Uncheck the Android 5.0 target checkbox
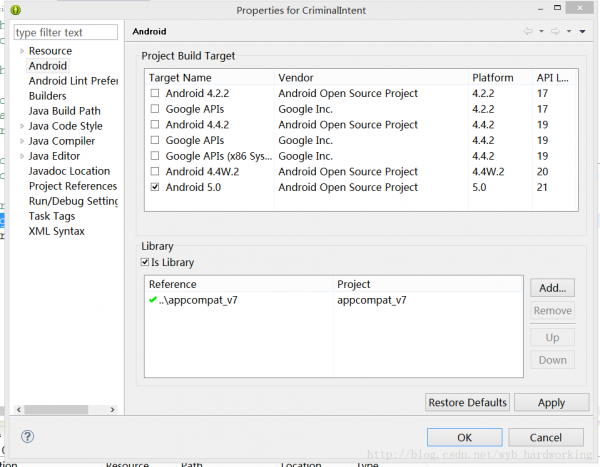 [x=155, y=187]
